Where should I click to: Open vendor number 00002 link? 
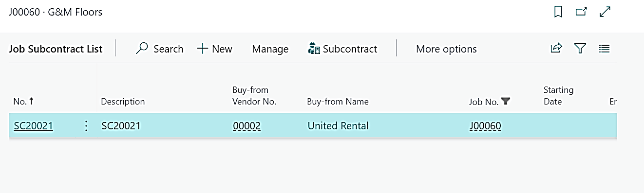[x=247, y=126]
